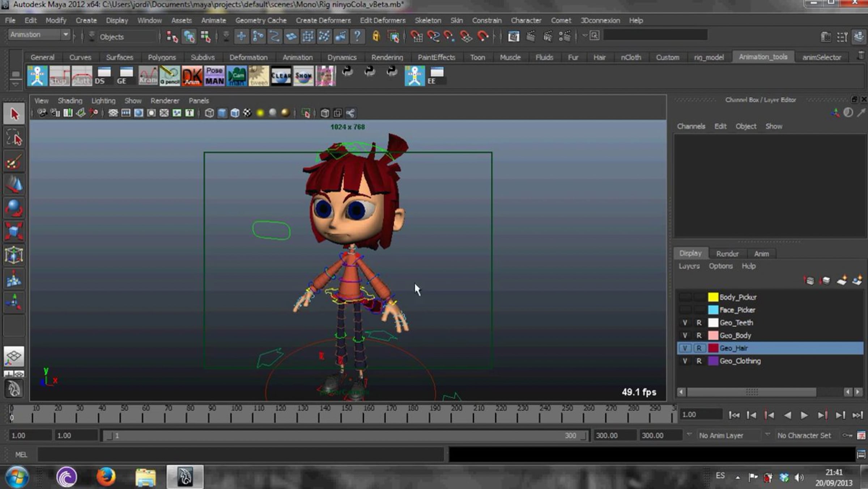Image resolution: width=868 pixels, height=489 pixels.
Task: Open the Pose MAN shelf tool
Action: (x=214, y=76)
